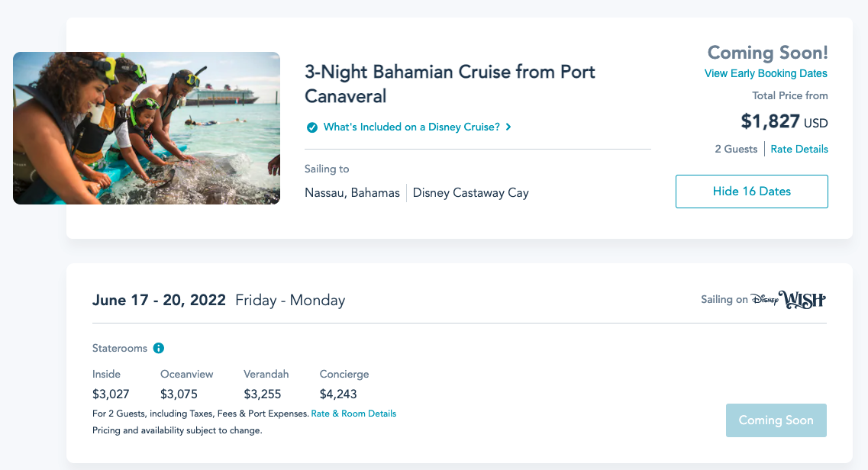This screenshot has height=470, width=868.
Task: Click the snorkeling family cruise thumbnail
Action: coord(147,128)
